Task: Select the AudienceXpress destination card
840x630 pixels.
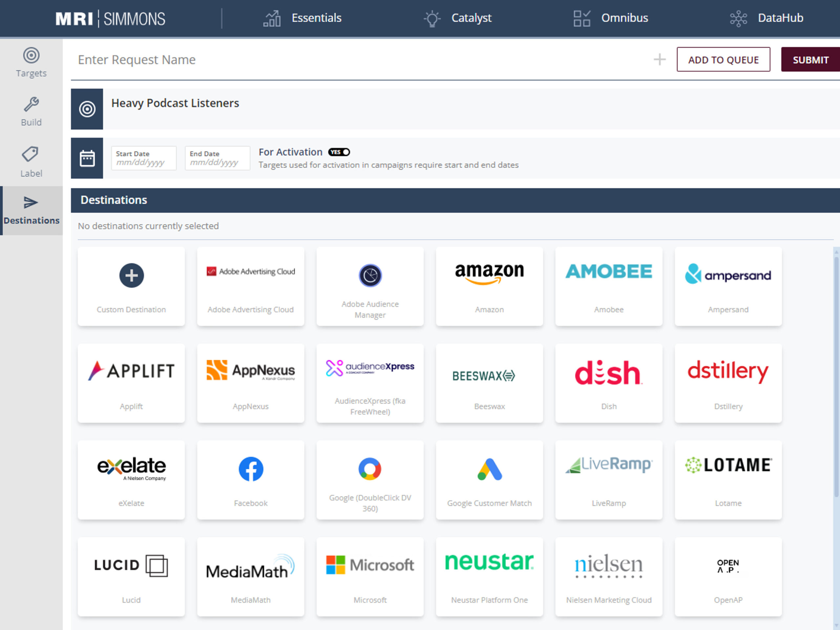Action: point(370,383)
